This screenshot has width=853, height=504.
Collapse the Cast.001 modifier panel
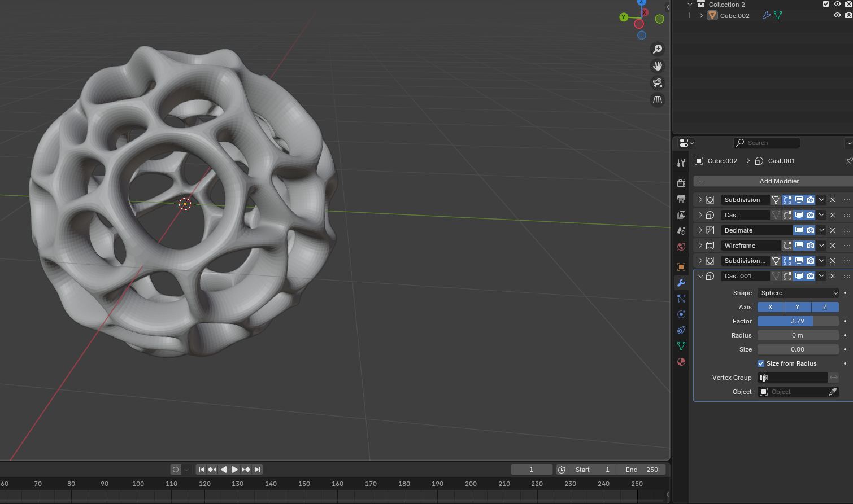pos(700,276)
